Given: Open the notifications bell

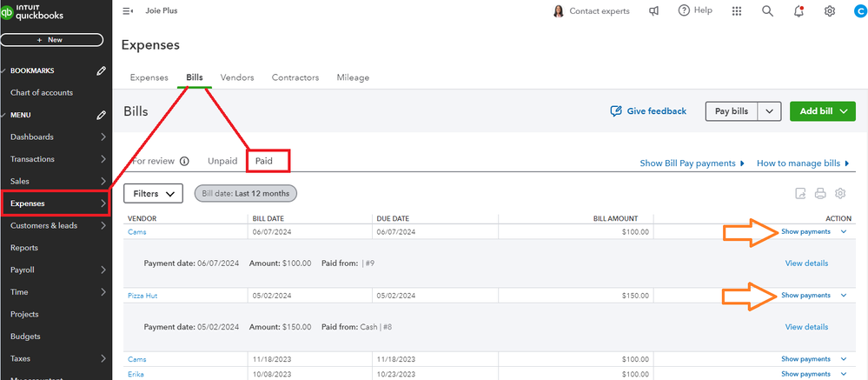Looking at the screenshot, I should click(798, 11).
